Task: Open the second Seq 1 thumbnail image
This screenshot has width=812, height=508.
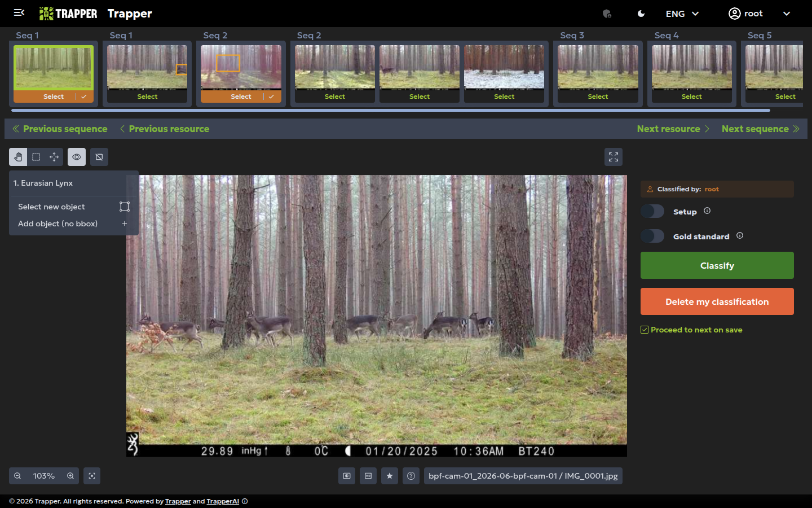Action: point(147,68)
